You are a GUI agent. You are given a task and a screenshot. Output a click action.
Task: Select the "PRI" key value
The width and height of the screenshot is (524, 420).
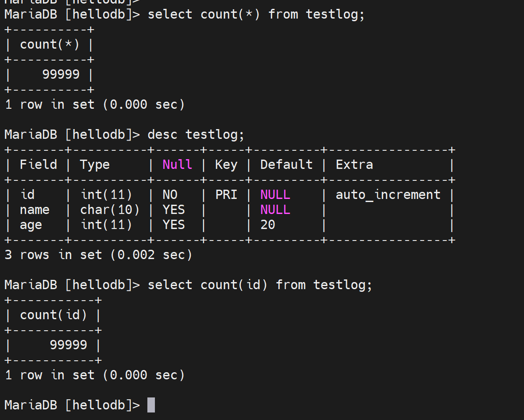pos(226,195)
